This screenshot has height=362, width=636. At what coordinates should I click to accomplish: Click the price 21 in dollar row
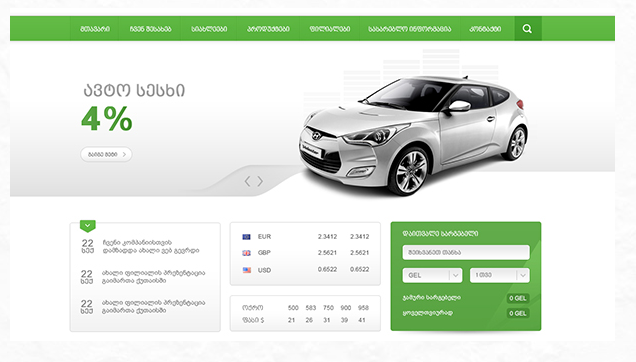click(x=291, y=320)
